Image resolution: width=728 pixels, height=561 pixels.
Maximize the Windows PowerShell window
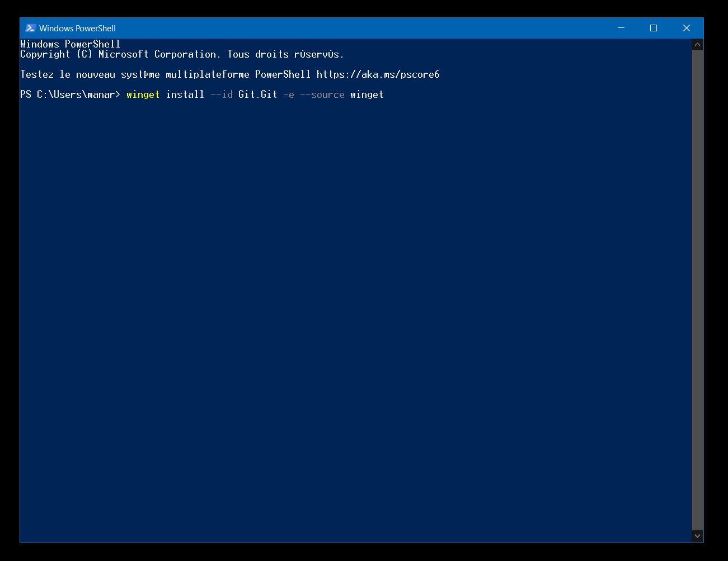click(x=653, y=28)
